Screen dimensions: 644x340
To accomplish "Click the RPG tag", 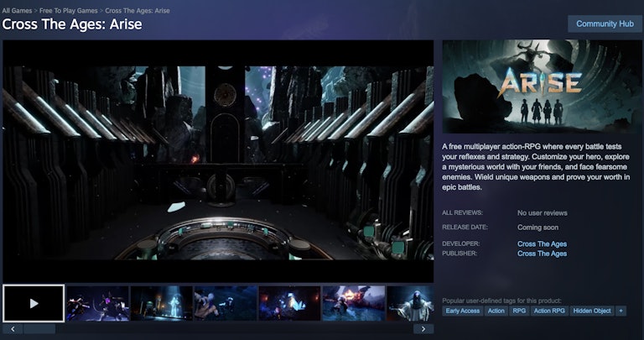I will [x=519, y=311].
